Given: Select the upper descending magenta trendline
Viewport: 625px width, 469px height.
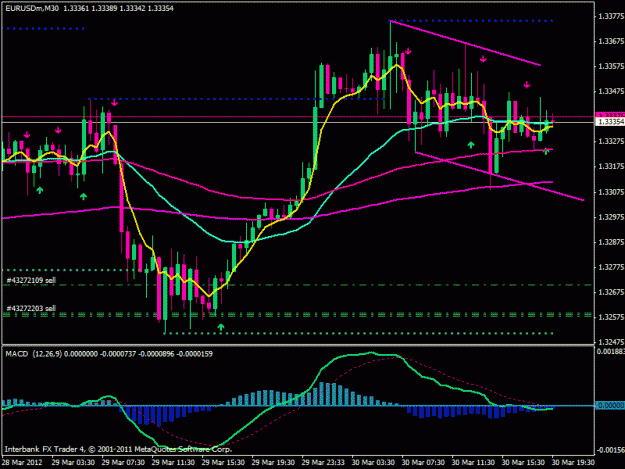Looking at the screenshot, I should 465,43.
